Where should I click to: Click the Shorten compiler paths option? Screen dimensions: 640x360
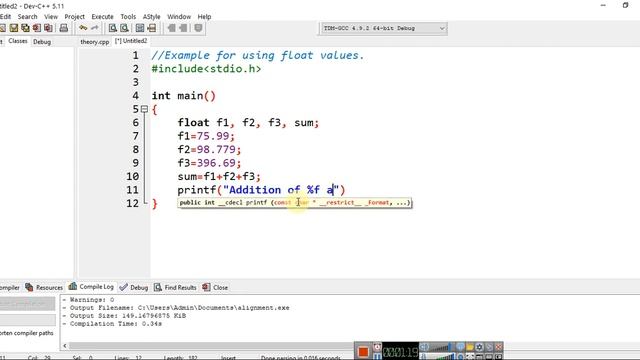[27, 333]
